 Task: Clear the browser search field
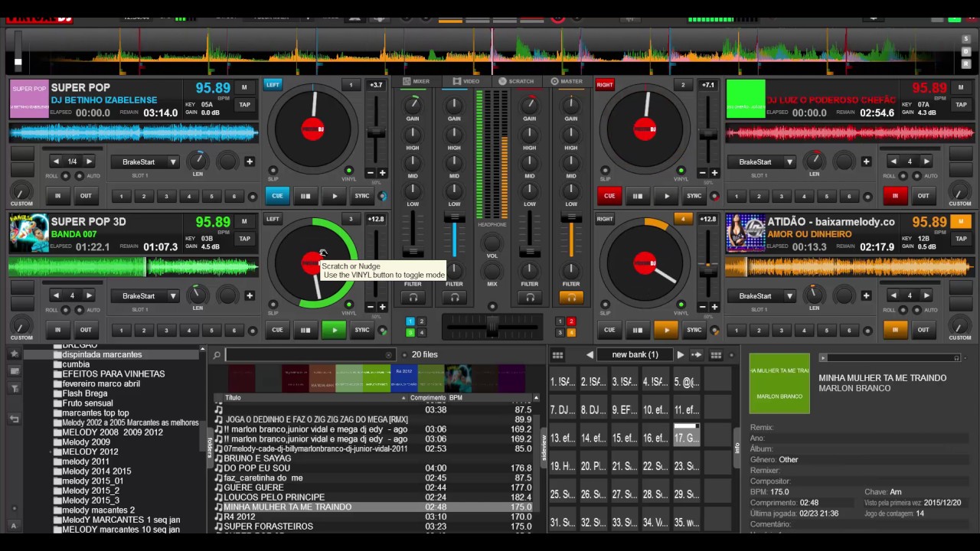[x=390, y=355]
